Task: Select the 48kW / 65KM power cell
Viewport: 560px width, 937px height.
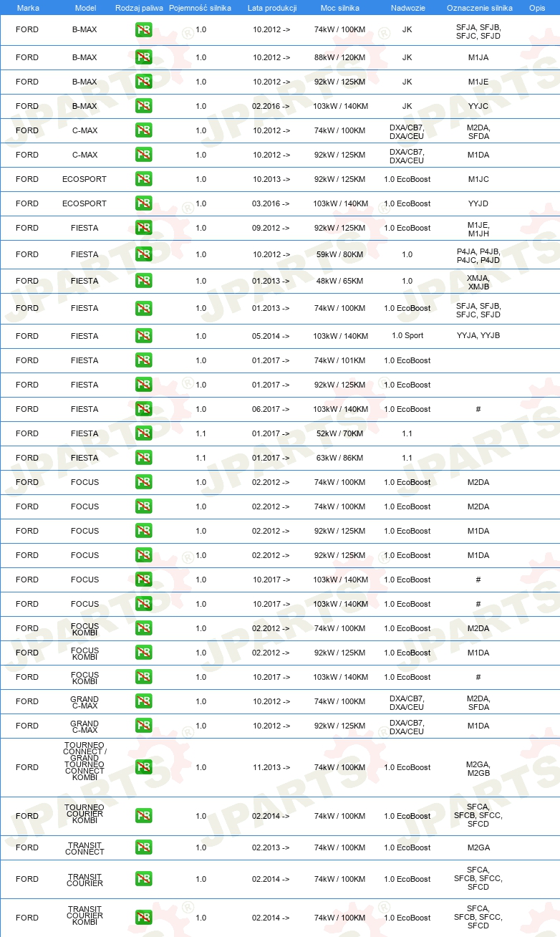Action: (x=341, y=281)
